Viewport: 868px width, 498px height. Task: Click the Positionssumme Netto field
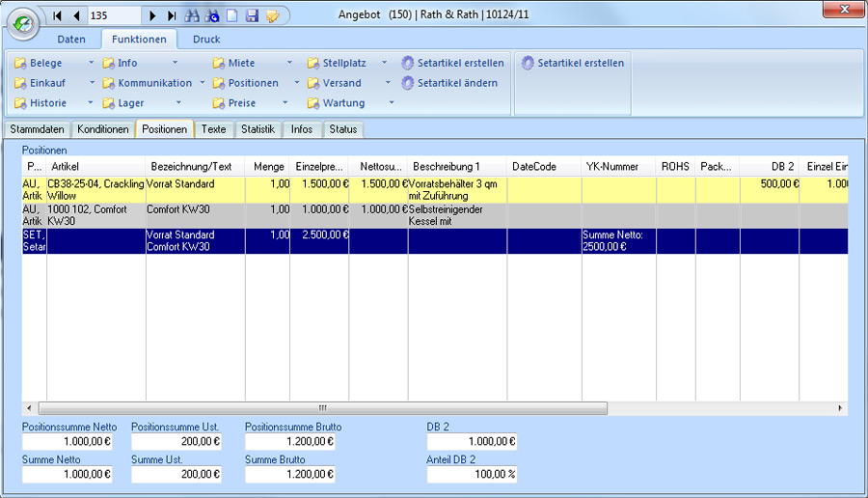(x=68, y=441)
